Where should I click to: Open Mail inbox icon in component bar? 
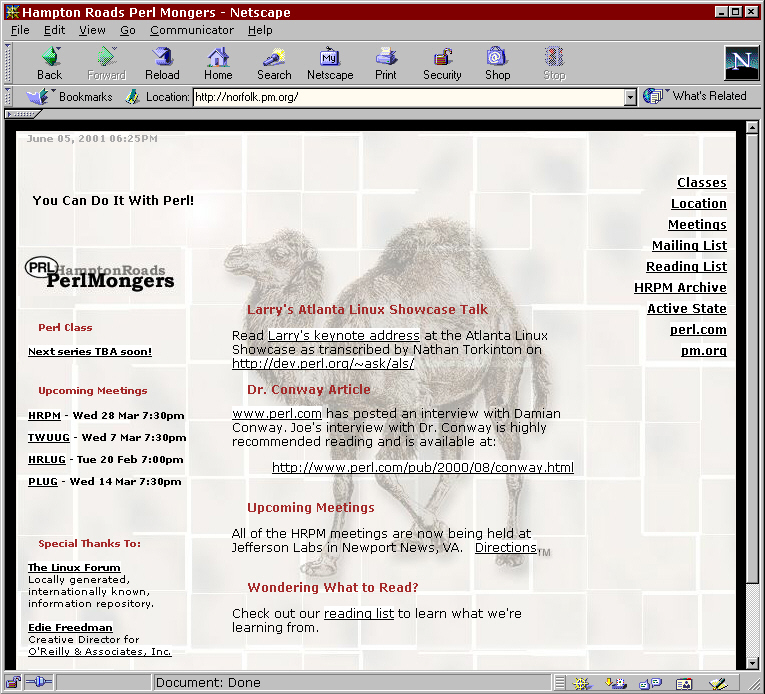(x=616, y=683)
